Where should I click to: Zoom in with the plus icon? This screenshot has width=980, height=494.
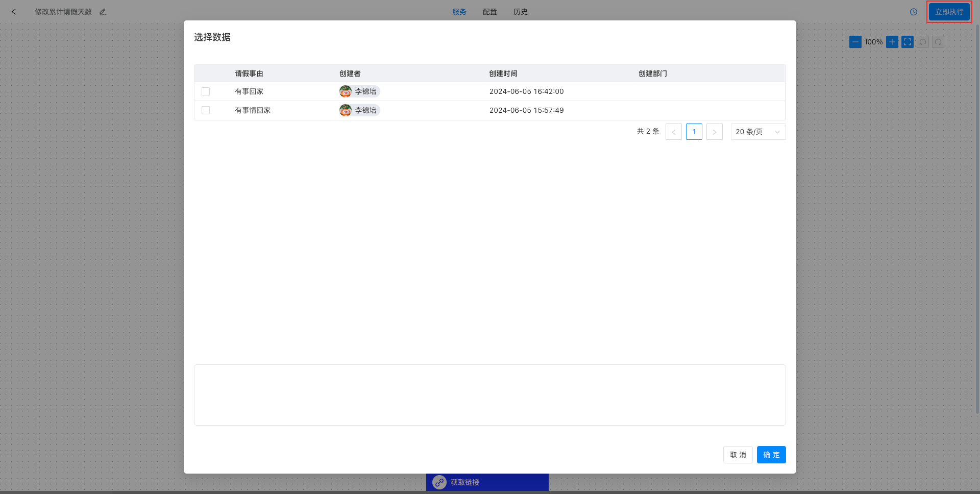(x=892, y=42)
